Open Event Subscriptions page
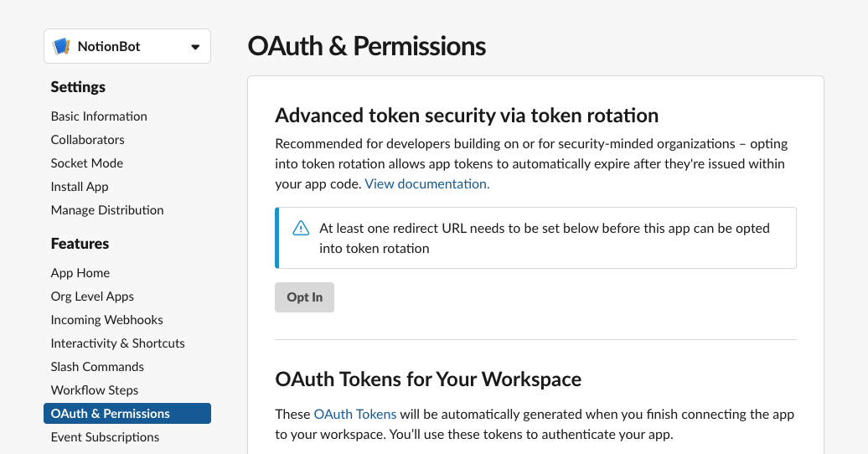 pyautogui.click(x=106, y=437)
